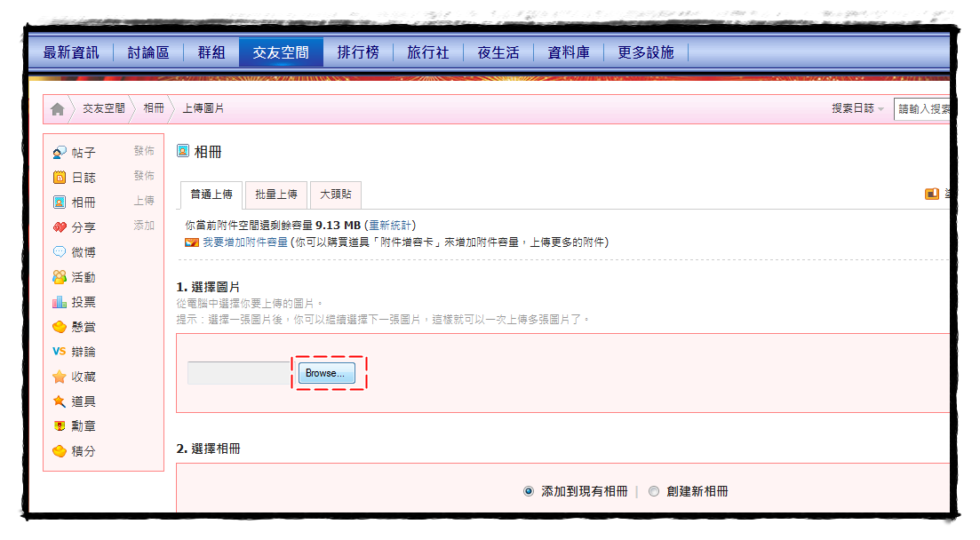Image resolution: width=980 pixels, height=540 pixels.
Task: Select 添加到現有相冊 radio button
Action: click(529, 491)
